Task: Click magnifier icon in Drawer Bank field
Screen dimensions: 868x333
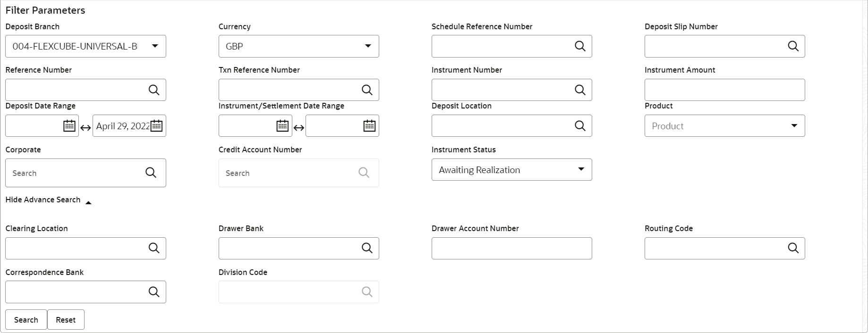Action: click(x=367, y=248)
